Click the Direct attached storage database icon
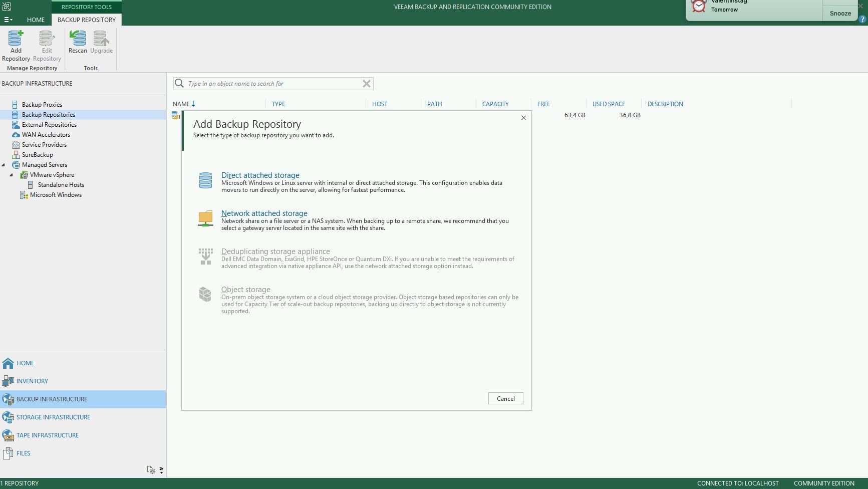The image size is (868, 489). (x=205, y=180)
